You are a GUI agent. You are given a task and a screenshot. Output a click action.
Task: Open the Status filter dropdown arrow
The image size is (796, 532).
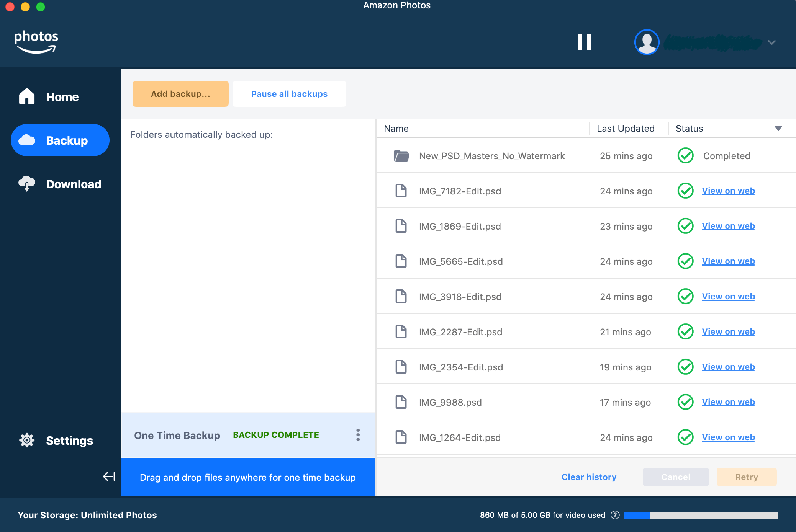tap(778, 129)
